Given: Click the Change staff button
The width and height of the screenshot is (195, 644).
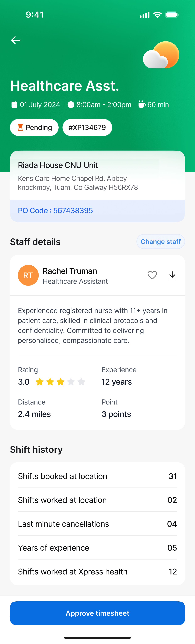Looking at the screenshot, I should tap(161, 241).
